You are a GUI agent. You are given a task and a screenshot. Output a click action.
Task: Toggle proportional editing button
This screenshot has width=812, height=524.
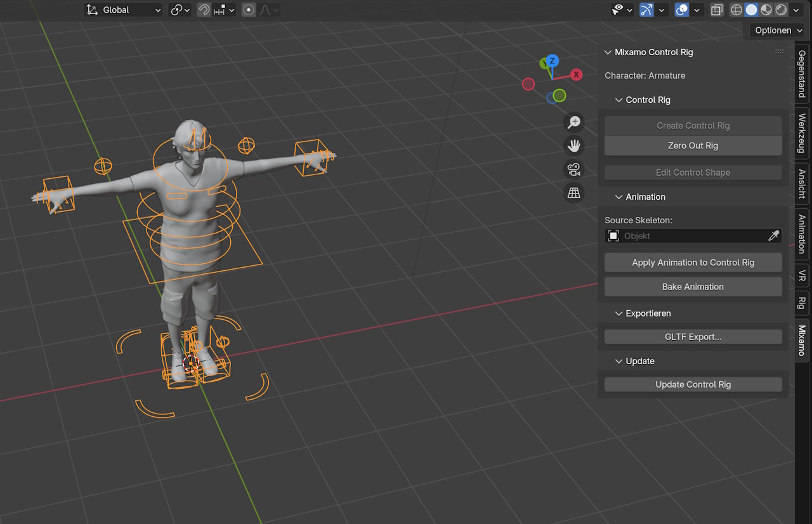click(249, 10)
